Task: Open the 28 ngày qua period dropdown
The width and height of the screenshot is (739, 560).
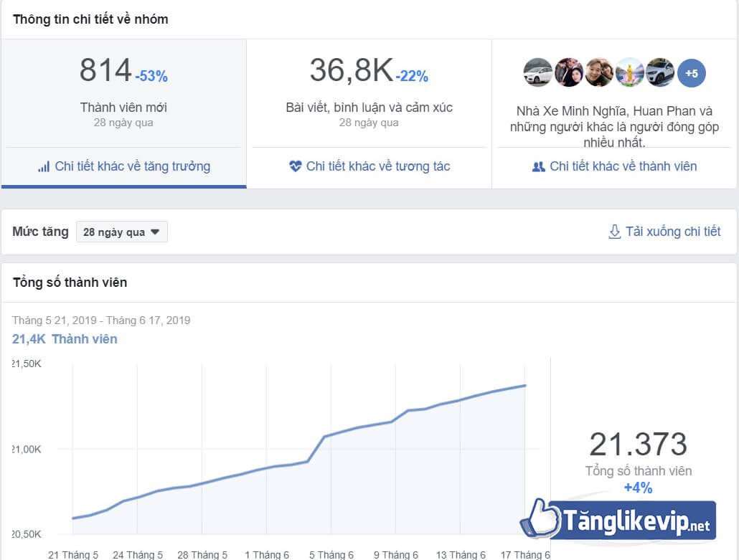Action: [121, 231]
